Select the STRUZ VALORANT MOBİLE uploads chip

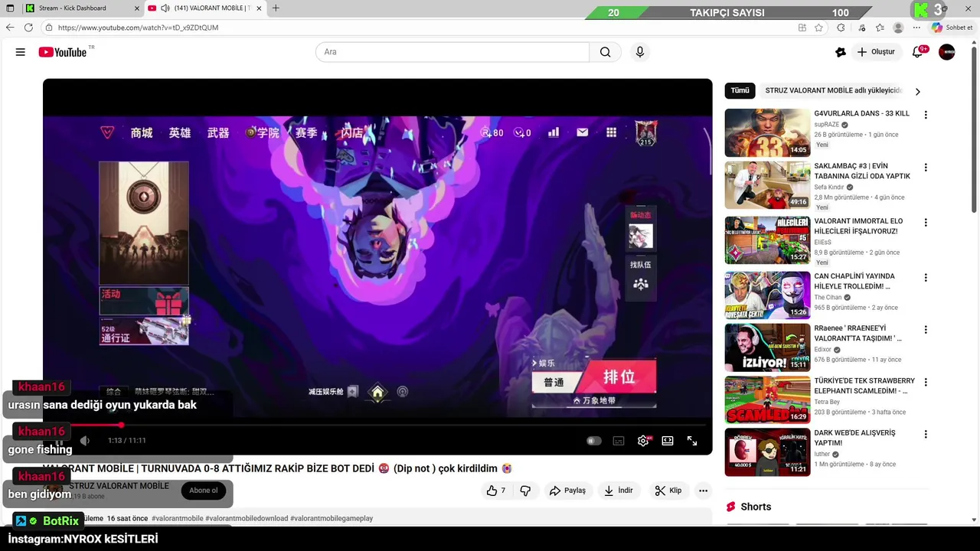(833, 90)
